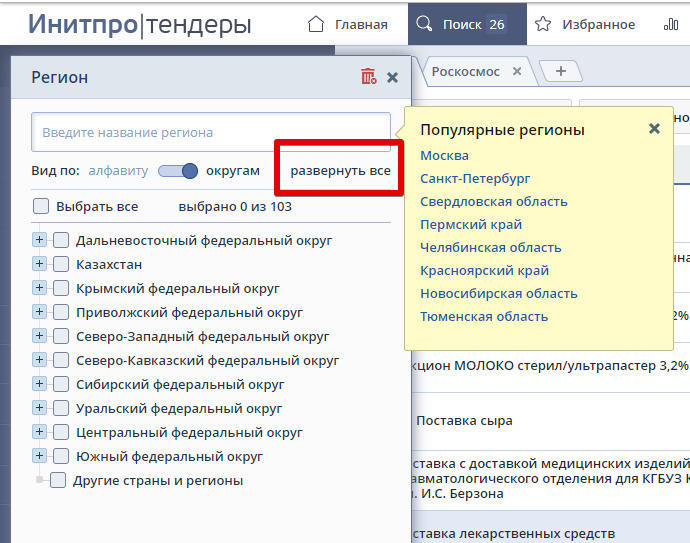Choose Новосибирская область in popular regions
Image resolution: width=690 pixels, height=543 pixels.
[498, 294]
